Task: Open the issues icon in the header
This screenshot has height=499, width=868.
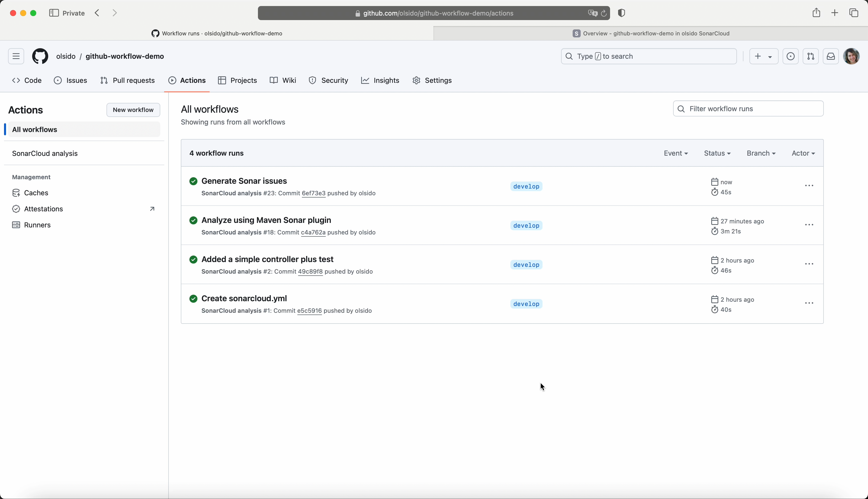Action: (791, 56)
